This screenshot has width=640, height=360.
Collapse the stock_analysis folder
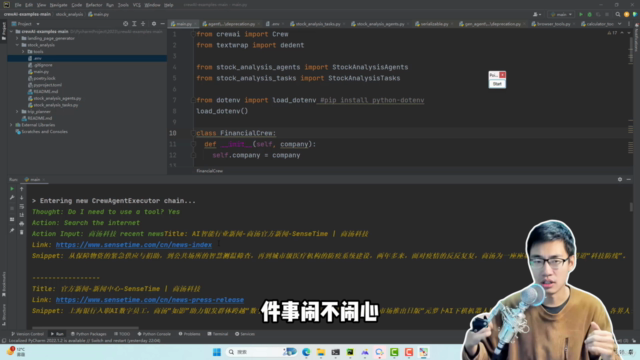[18, 45]
